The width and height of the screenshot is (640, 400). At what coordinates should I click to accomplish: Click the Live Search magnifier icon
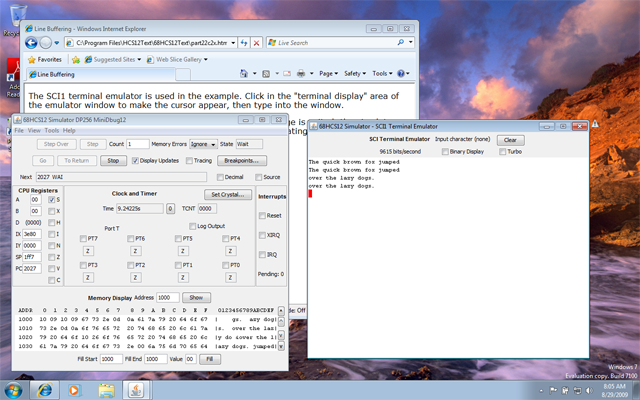[x=400, y=42]
